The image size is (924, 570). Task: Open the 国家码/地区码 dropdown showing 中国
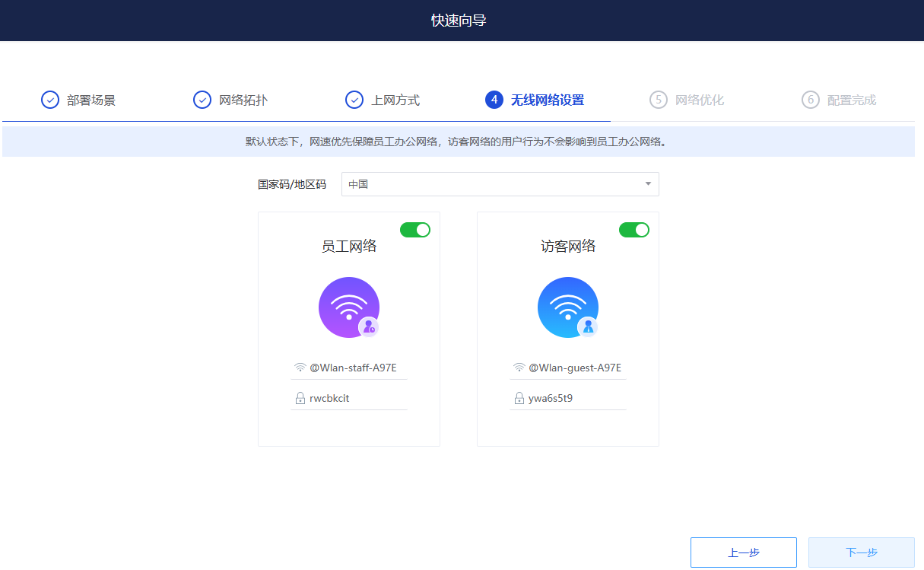point(494,184)
